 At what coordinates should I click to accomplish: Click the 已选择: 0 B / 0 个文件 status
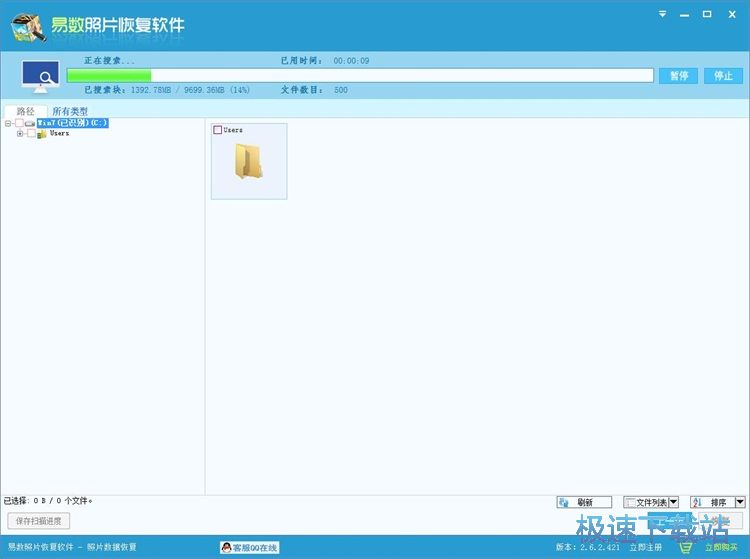pyautogui.click(x=48, y=501)
